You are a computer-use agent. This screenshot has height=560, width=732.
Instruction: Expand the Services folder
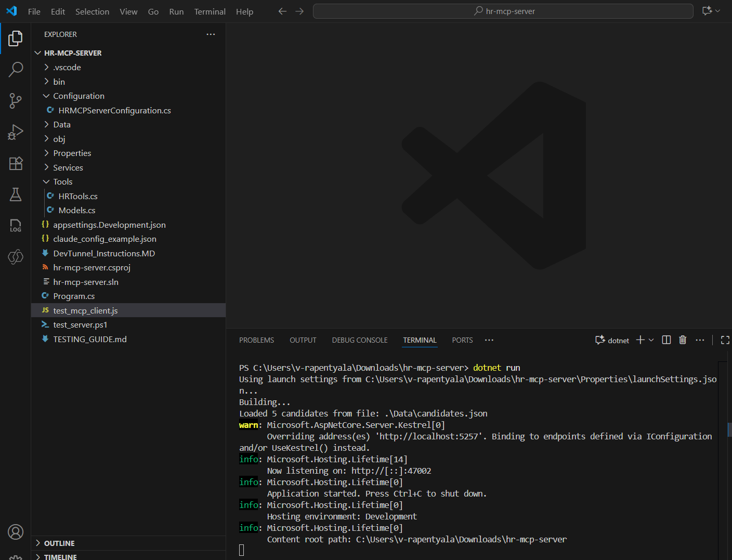[x=68, y=167]
